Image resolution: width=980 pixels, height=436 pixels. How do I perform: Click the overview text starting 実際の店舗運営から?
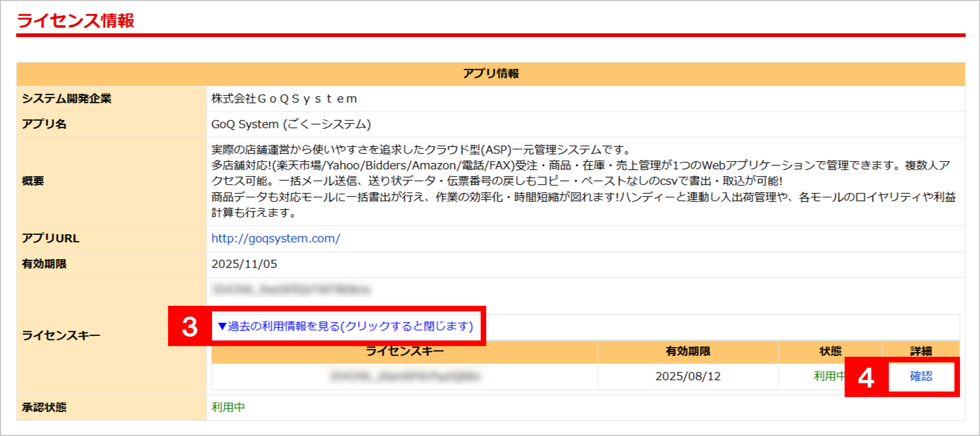point(584,181)
